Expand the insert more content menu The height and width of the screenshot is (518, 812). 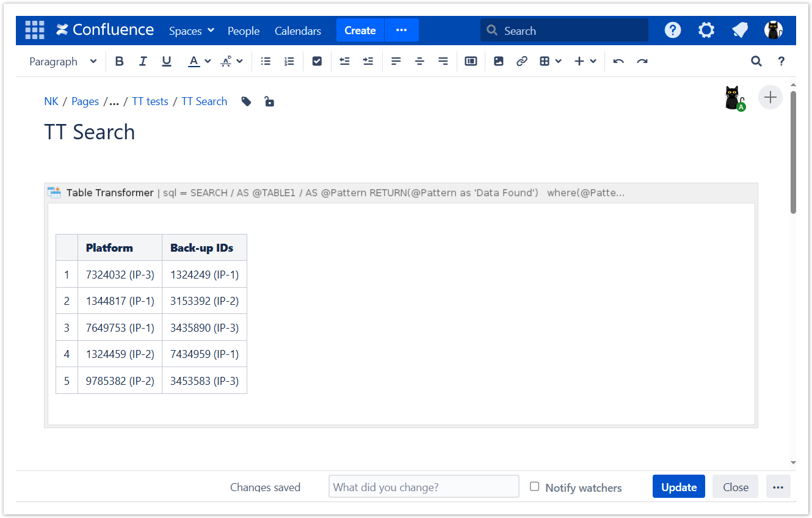[585, 61]
